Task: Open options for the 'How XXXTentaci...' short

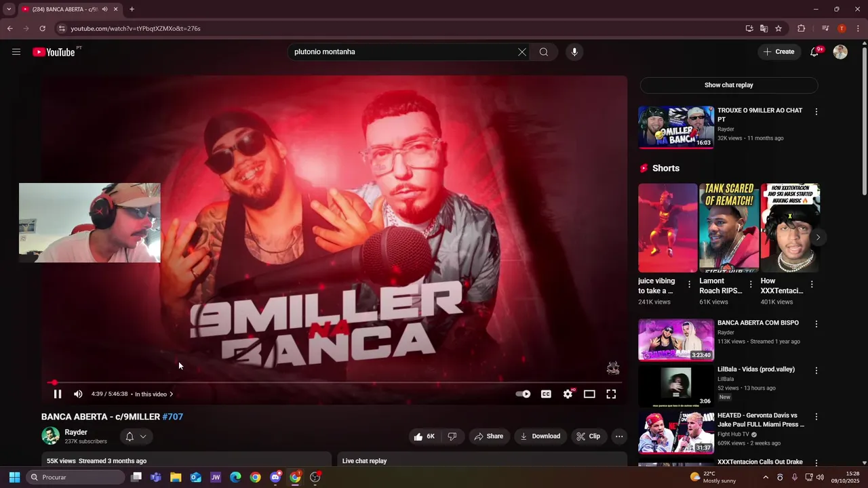Action: coord(812,285)
